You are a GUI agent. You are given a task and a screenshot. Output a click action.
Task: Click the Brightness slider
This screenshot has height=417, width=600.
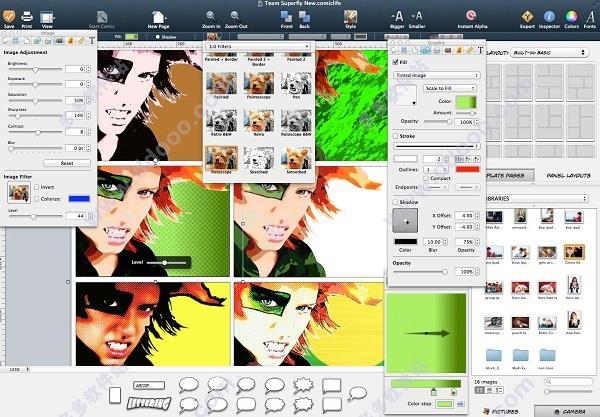[35, 69]
